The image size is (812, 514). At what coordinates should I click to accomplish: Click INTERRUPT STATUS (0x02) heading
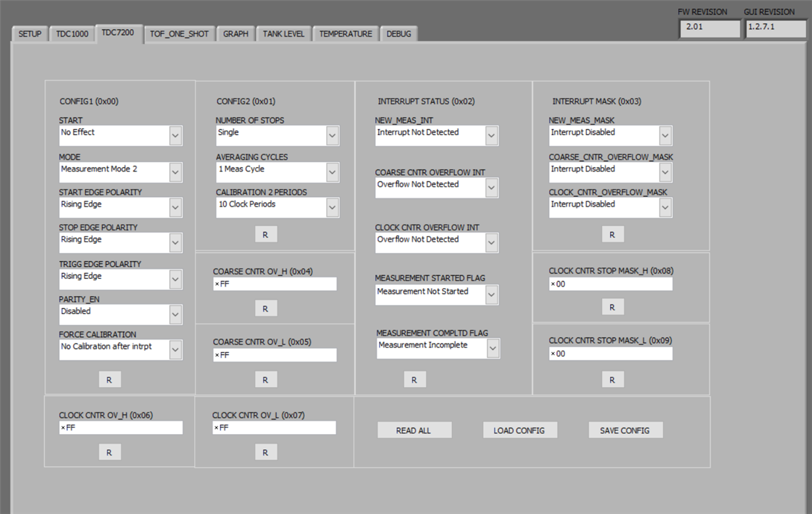point(426,102)
